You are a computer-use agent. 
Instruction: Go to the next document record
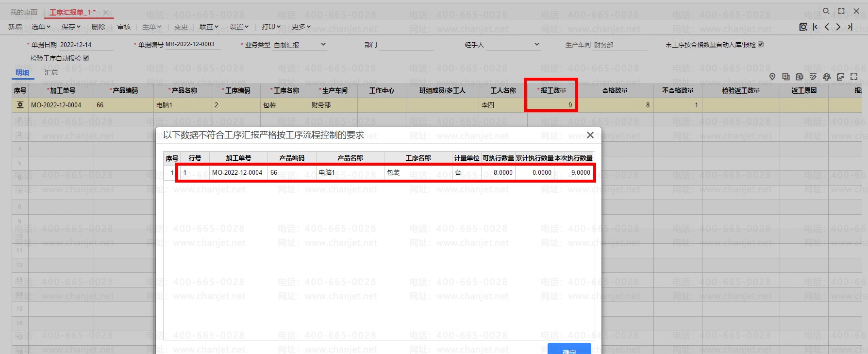pyautogui.click(x=838, y=27)
